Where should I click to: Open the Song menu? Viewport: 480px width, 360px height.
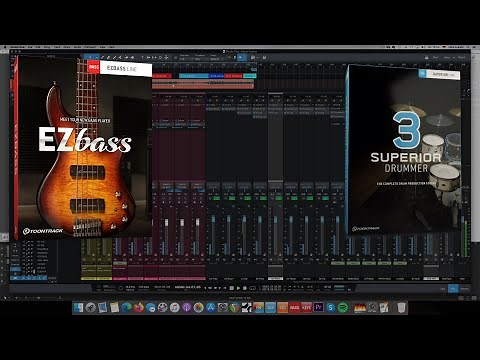[x=47, y=47]
